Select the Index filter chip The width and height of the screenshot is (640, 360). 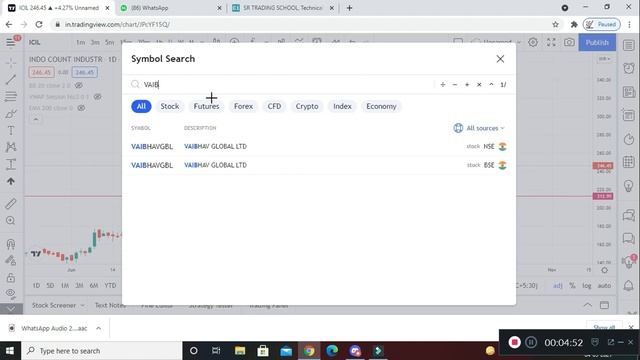342,106
